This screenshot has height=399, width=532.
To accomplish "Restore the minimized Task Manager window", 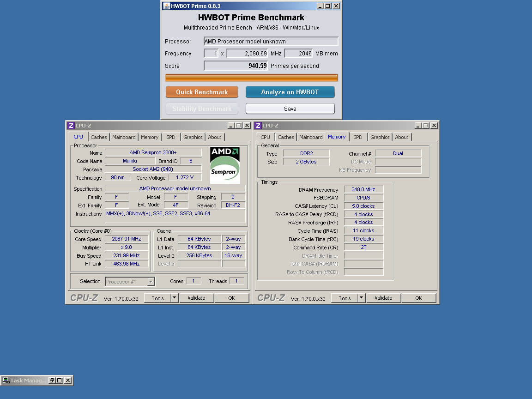I will (x=52, y=381).
